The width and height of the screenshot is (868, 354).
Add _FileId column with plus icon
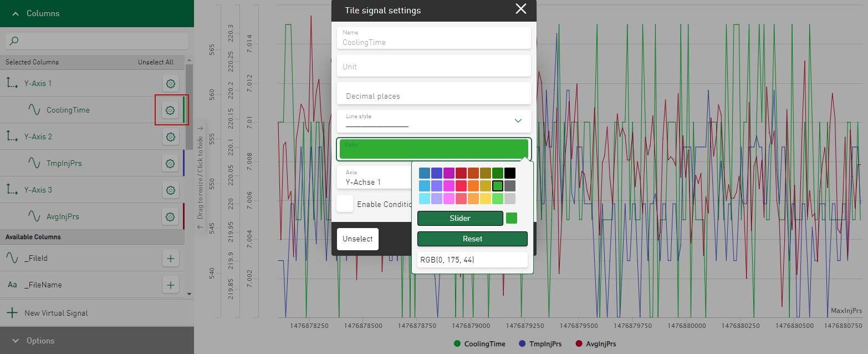[171, 258]
